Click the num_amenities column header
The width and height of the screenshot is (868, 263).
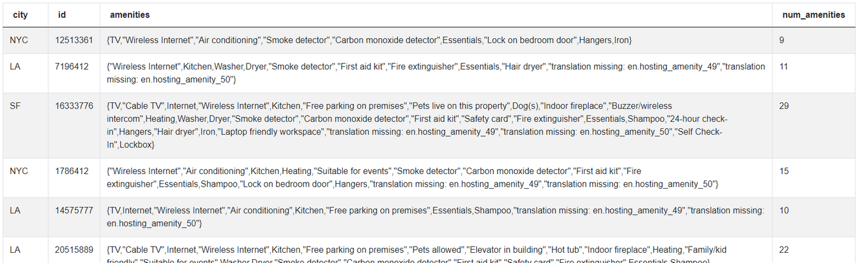click(x=813, y=15)
